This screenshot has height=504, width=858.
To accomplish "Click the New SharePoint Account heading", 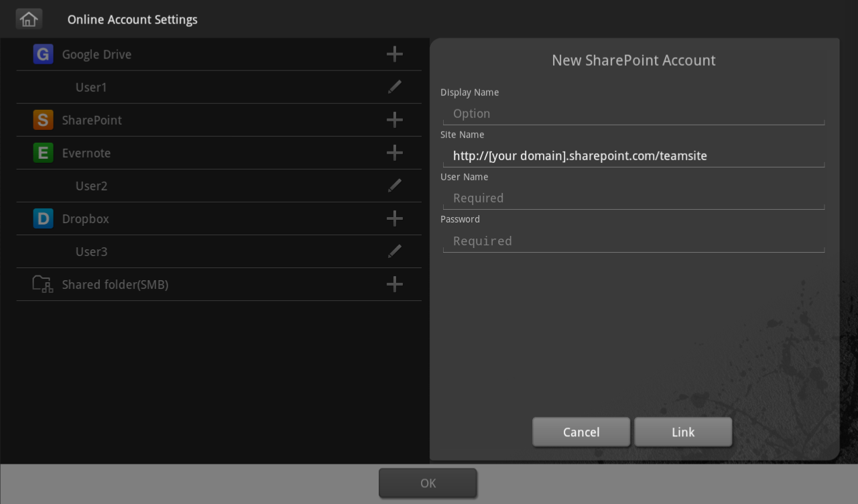I will [633, 60].
